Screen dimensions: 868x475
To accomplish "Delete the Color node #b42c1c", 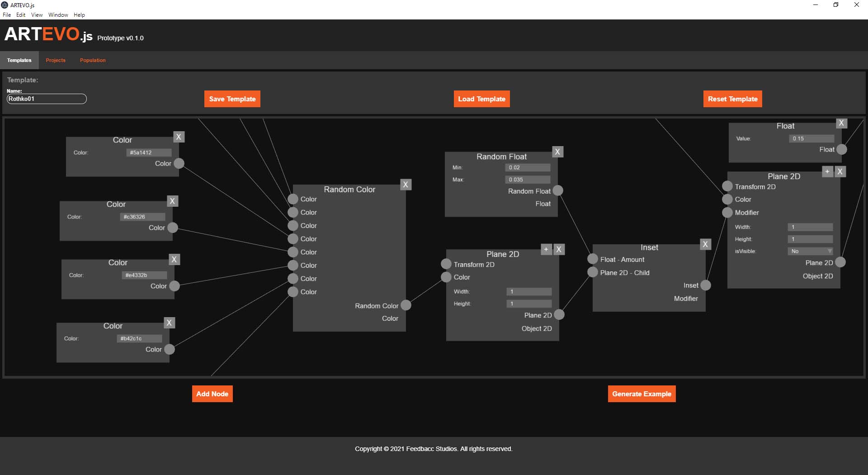I will pos(169,323).
